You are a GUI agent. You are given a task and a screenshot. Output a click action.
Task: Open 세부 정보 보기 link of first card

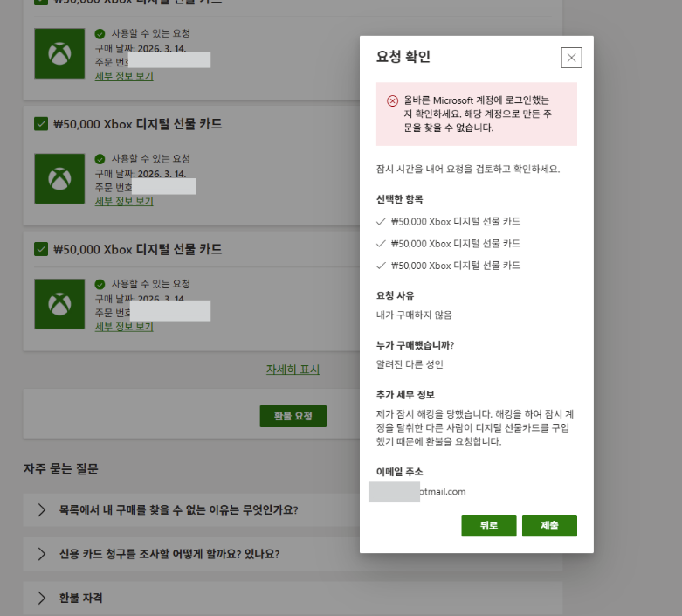[124, 76]
